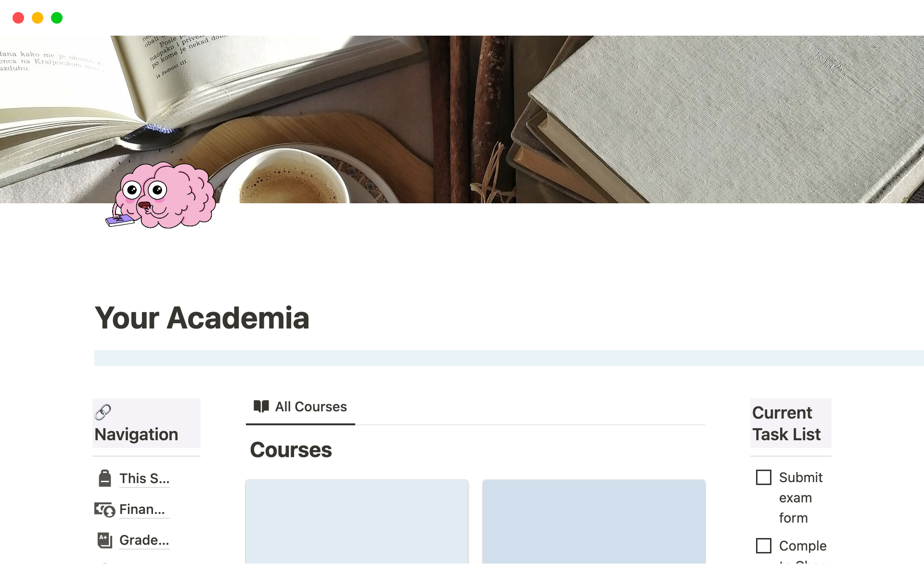Click the pink brain page icon
This screenshot has height=578, width=924.
[x=161, y=195]
